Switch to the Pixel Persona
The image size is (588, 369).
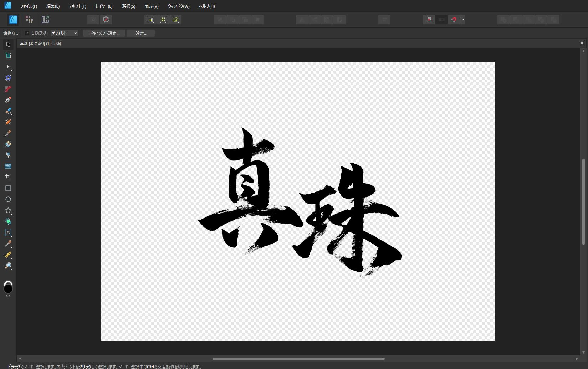(x=29, y=20)
